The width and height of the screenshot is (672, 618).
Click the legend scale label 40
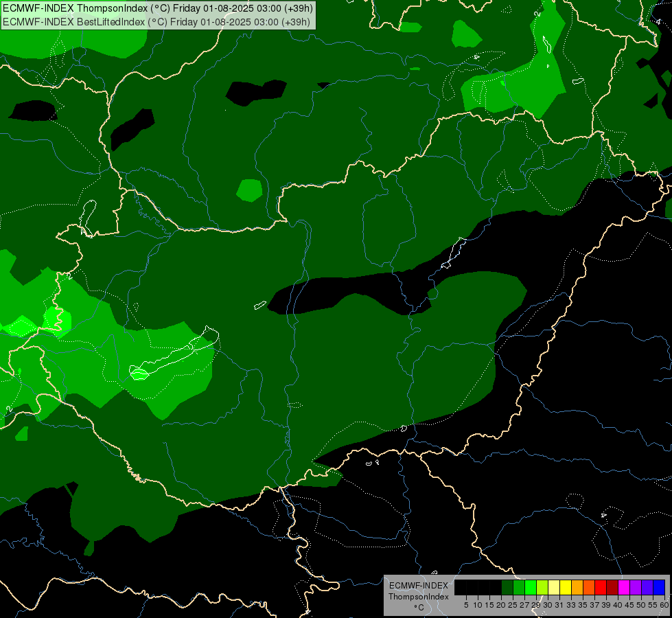(x=618, y=605)
